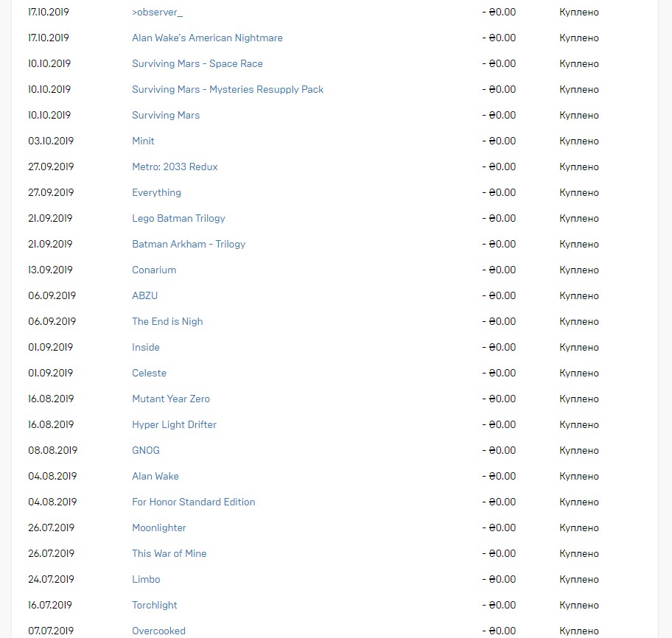Click the Moonlighter link

click(x=159, y=528)
